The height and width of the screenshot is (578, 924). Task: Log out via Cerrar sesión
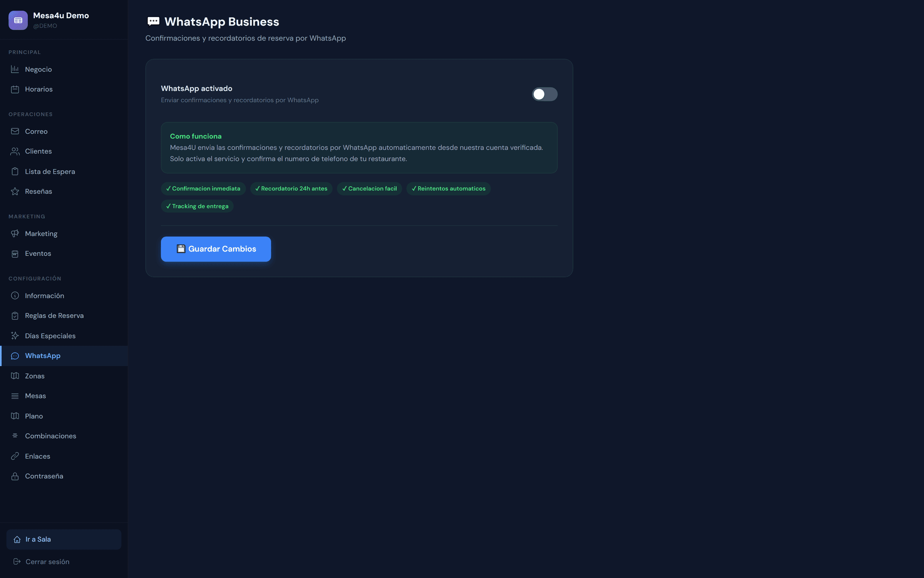click(x=64, y=561)
